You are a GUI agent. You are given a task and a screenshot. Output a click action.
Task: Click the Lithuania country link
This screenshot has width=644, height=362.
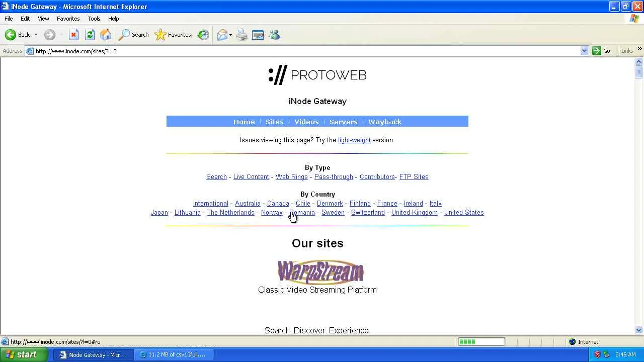187,213
